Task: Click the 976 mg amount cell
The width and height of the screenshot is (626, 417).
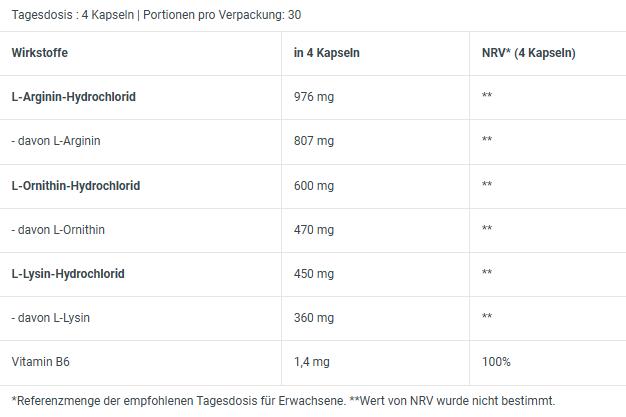Action: [x=314, y=97]
